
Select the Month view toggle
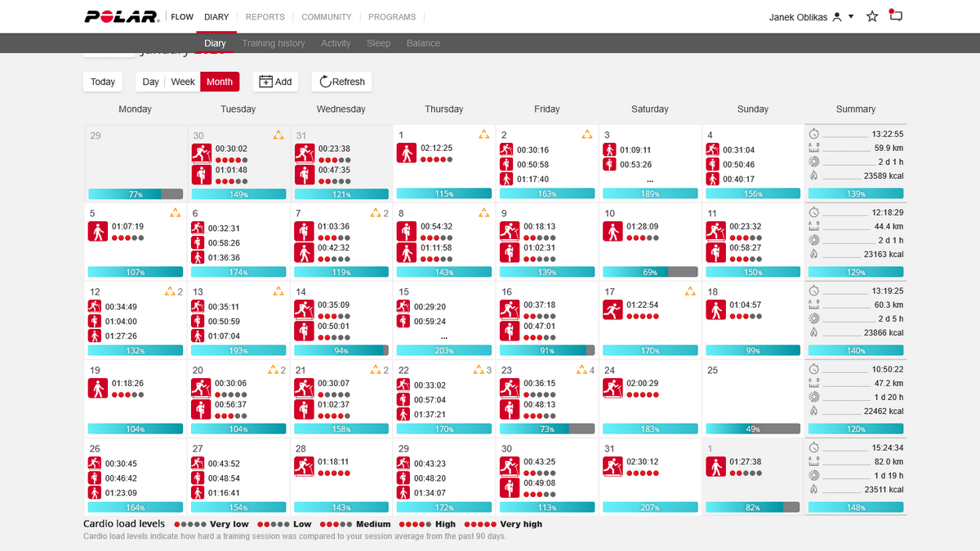(220, 82)
